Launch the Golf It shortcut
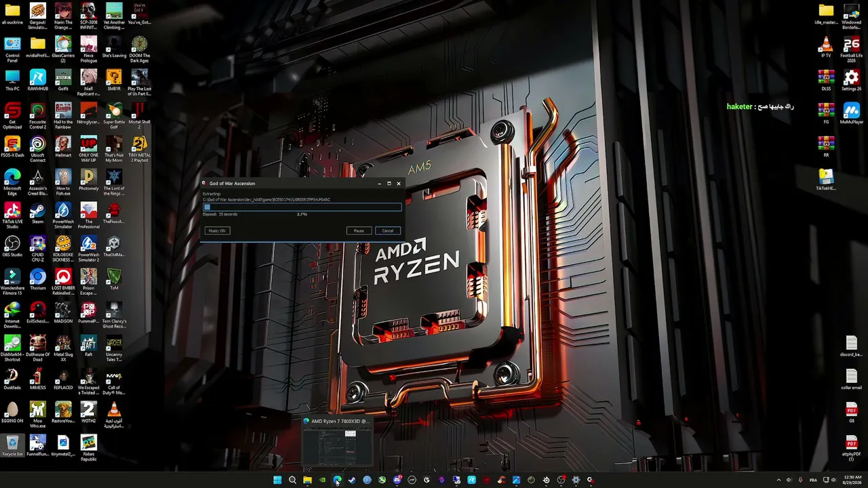This screenshot has width=868, height=488. pyautogui.click(x=63, y=80)
